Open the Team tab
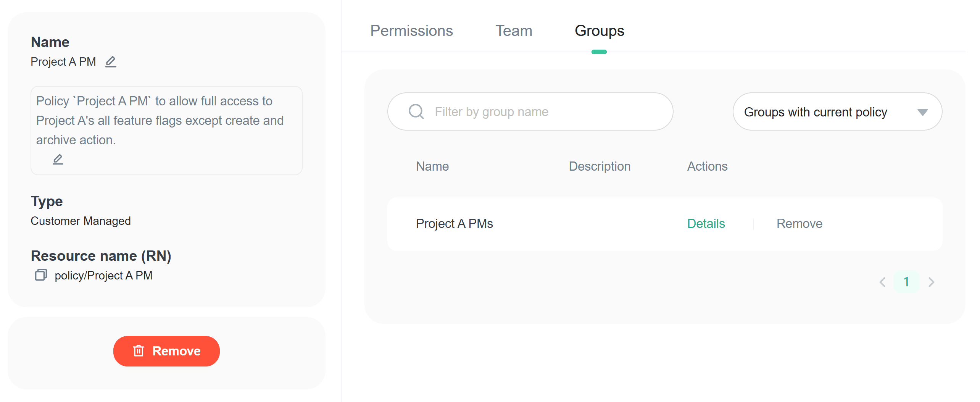 [514, 31]
